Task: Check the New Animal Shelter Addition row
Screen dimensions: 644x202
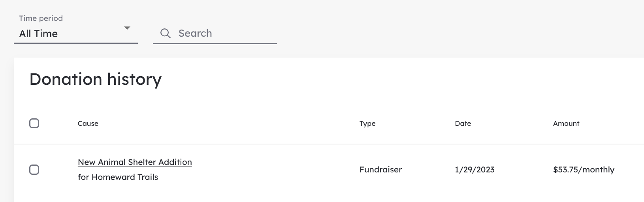Action: point(34,170)
